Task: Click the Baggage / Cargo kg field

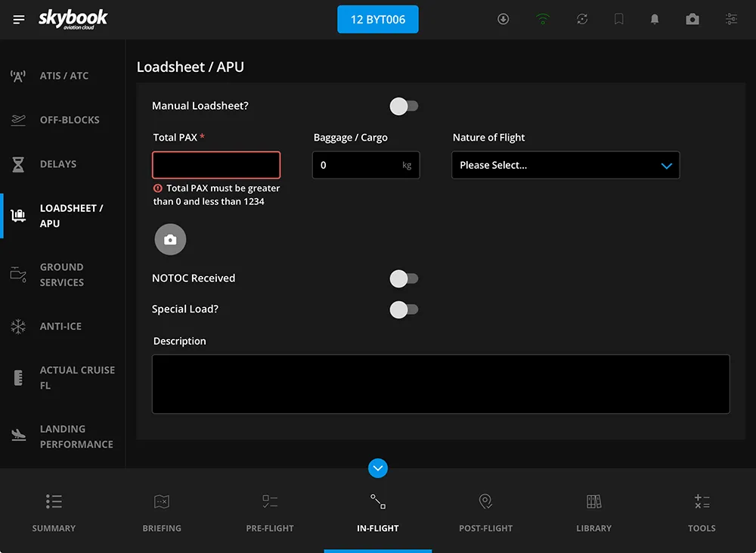Action: pos(366,165)
